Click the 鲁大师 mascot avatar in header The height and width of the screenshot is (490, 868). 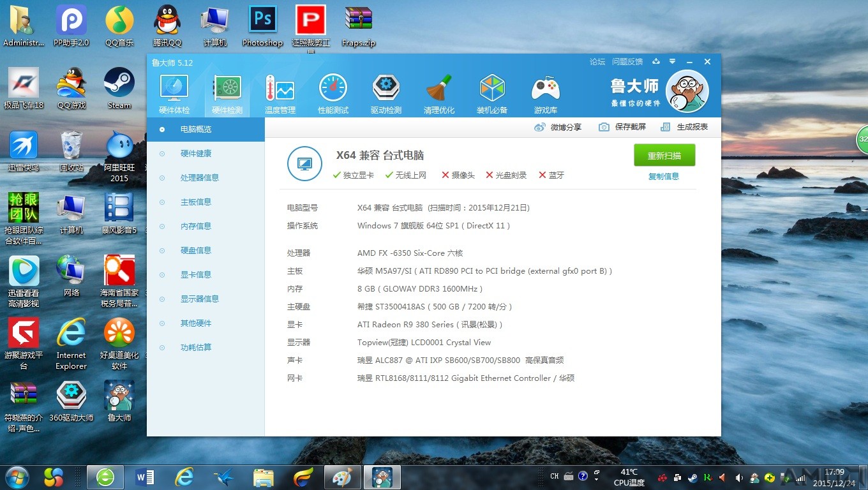click(687, 91)
